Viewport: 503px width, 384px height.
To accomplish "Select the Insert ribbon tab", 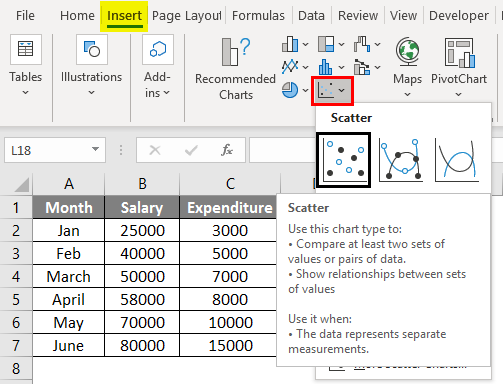I will [x=124, y=16].
